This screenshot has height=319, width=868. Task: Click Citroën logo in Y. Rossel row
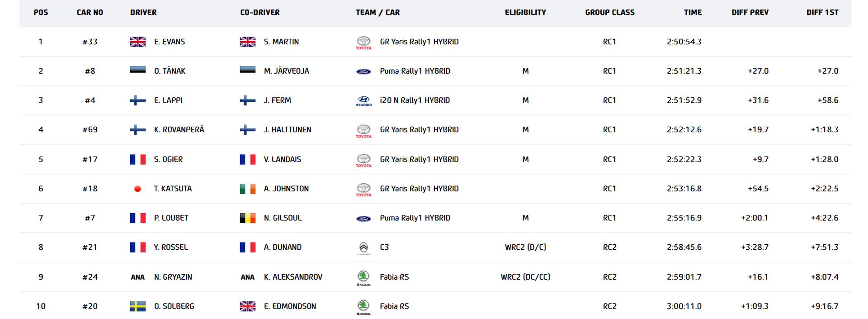pyautogui.click(x=363, y=248)
